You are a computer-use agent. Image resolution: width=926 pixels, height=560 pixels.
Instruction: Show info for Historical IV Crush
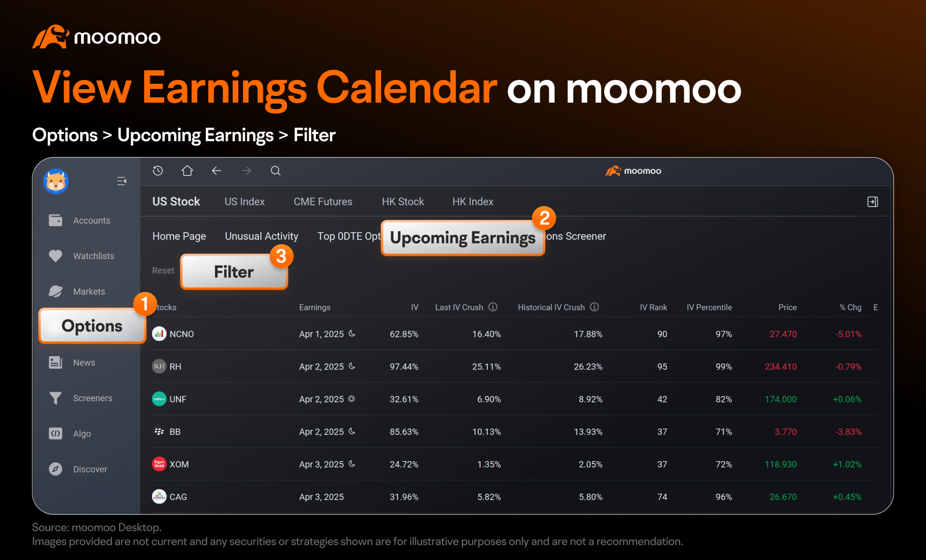595,307
